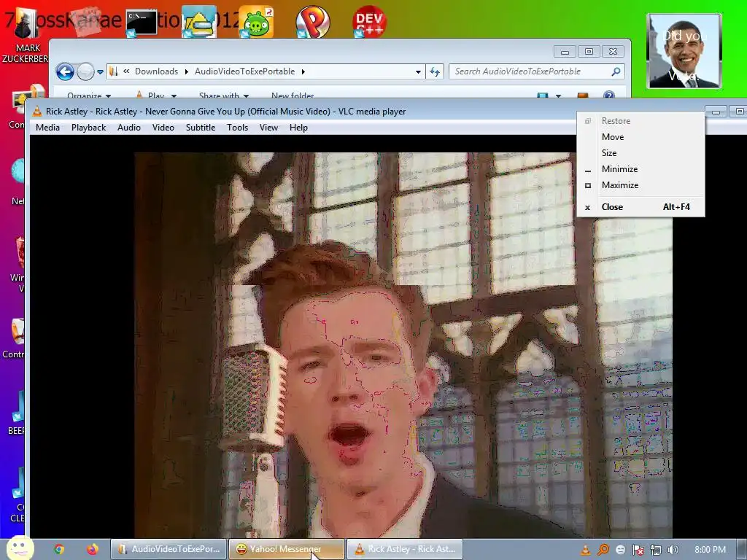Click the VLC cone tray icon
This screenshot has width=747, height=560.
tap(586, 550)
